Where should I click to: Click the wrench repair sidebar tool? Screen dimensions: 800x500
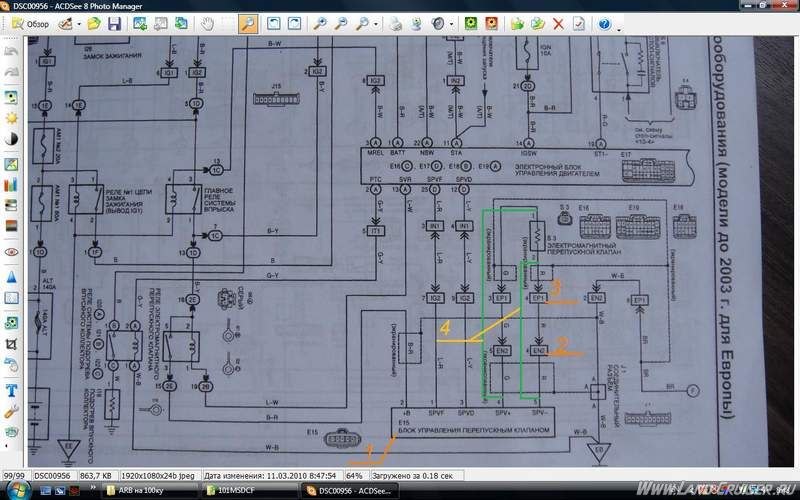coord(11,411)
